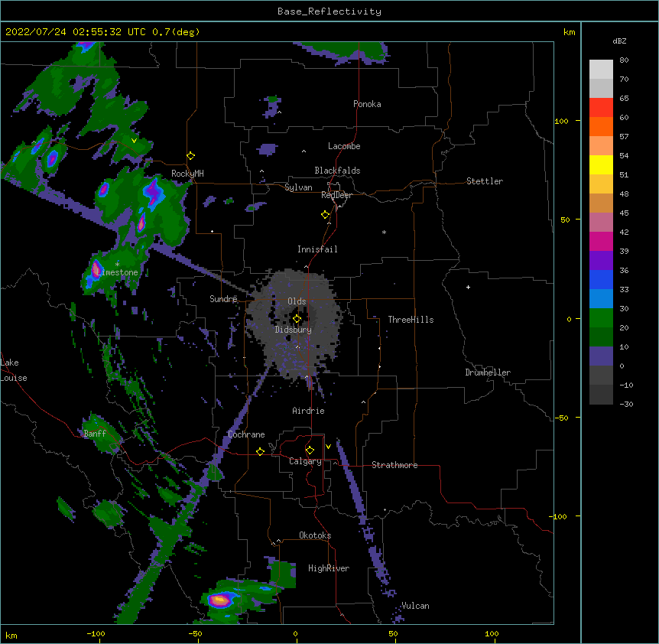
Task: Click the asterisk marker above Limestone
Action: coord(117,264)
